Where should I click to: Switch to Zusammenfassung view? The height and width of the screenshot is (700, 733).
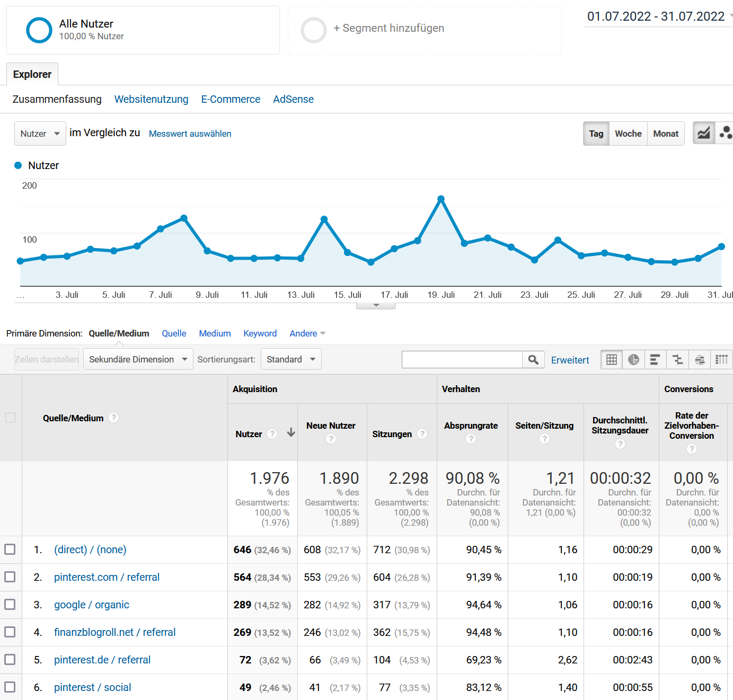[57, 99]
